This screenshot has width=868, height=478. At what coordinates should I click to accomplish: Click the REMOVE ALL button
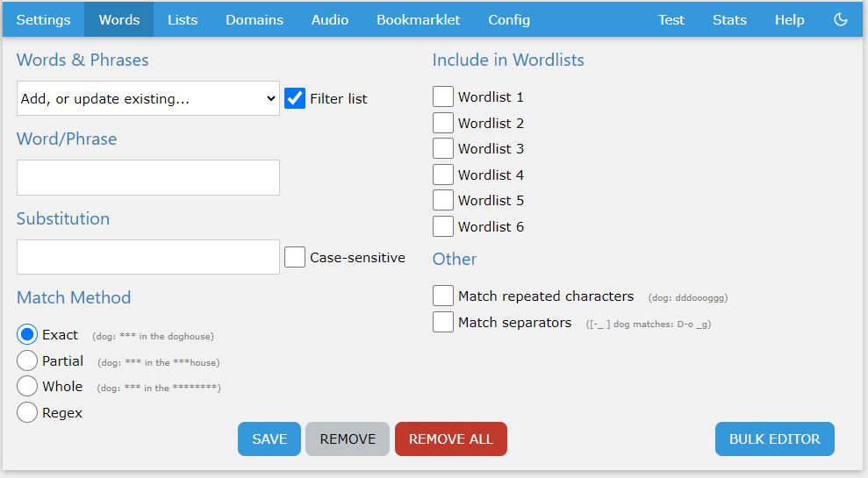pyautogui.click(x=450, y=439)
